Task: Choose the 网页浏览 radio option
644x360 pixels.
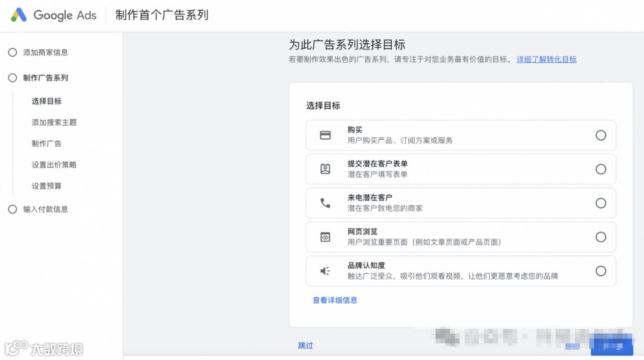Action: pyautogui.click(x=600, y=237)
